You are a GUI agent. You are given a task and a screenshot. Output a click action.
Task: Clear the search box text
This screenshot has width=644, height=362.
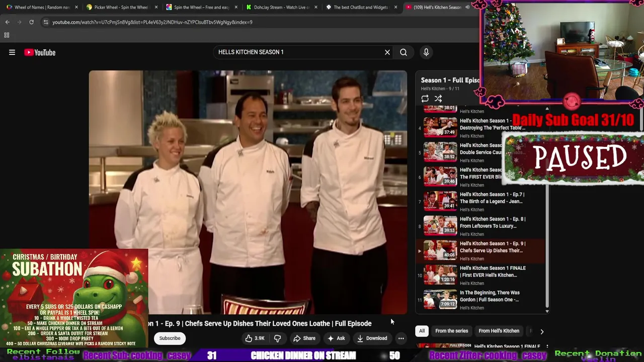tap(387, 52)
